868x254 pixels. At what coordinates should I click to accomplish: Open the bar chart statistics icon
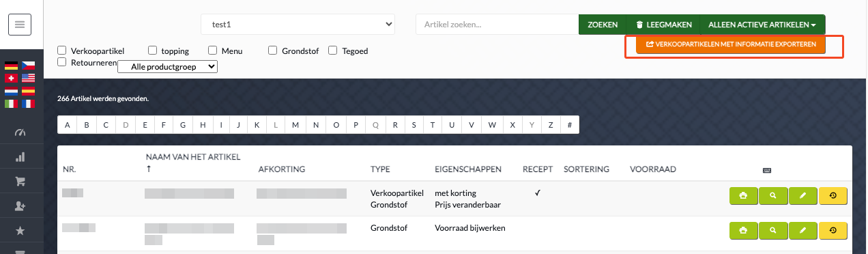(20, 157)
